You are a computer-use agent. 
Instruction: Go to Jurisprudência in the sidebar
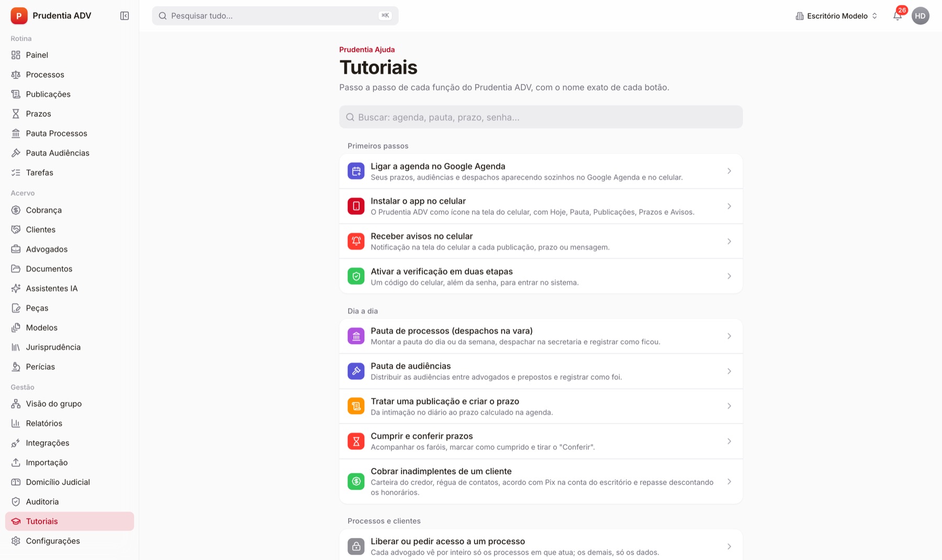tap(70, 347)
